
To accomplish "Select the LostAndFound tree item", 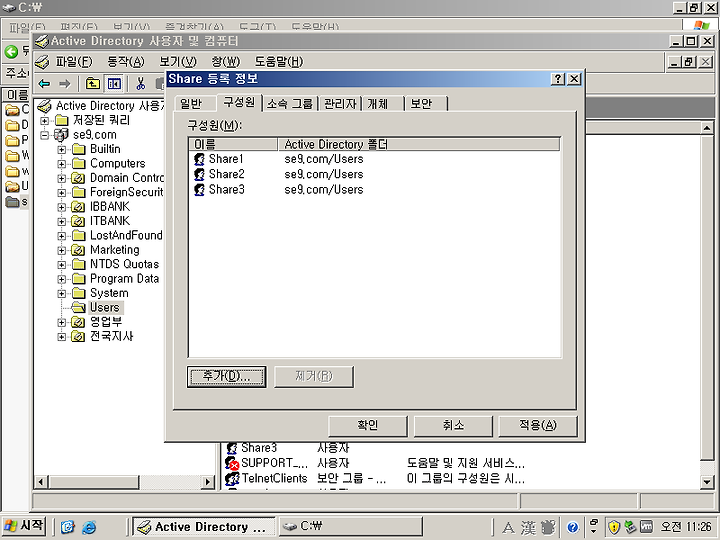I will click(126, 236).
